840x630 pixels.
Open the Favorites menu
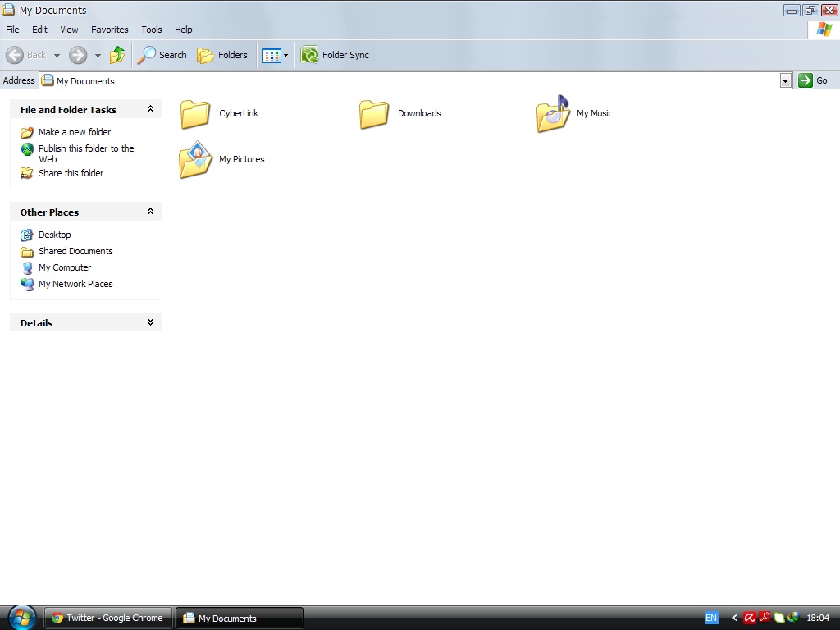click(110, 30)
